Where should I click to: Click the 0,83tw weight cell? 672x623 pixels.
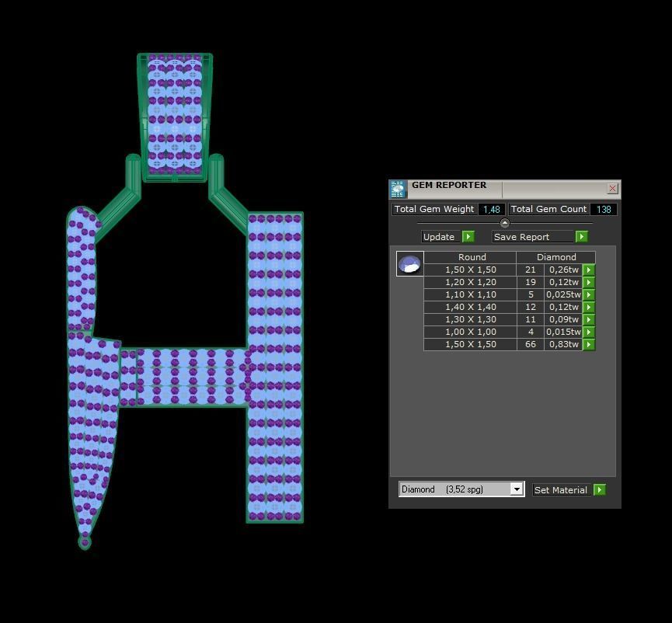pyautogui.click(x=563, y=344)
